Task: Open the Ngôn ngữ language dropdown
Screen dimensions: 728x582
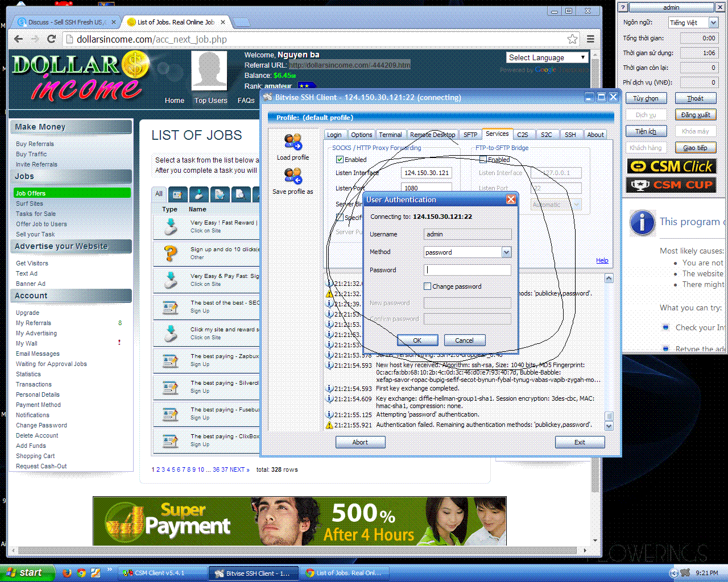Action: (713, 23)
